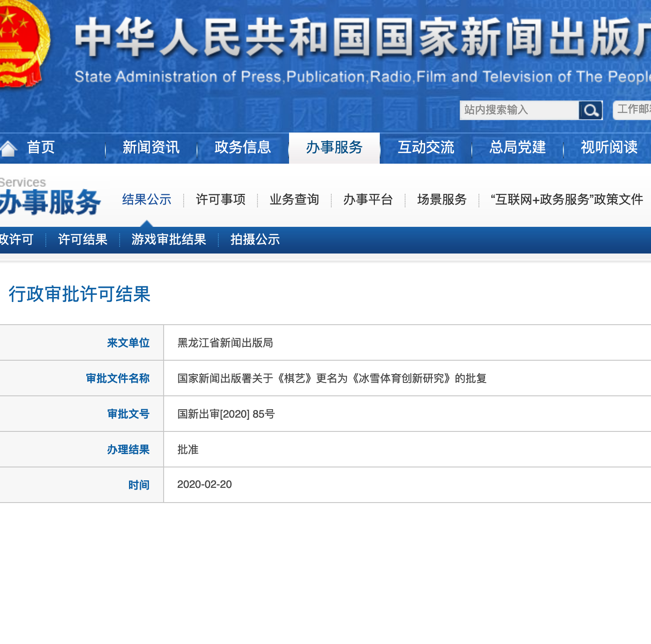Click the Chinese site title banner

pos(363,37)
